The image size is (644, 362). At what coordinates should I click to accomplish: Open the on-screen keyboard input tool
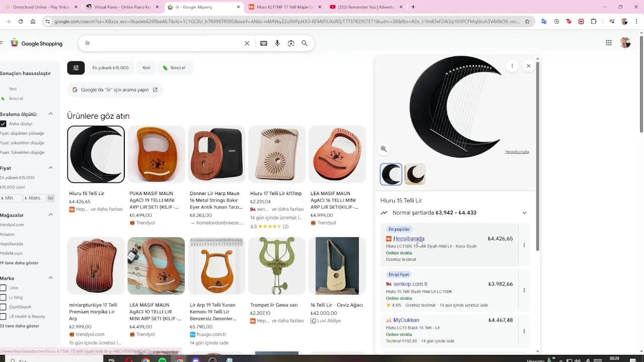pyautogui.click(x=264, y=43)
